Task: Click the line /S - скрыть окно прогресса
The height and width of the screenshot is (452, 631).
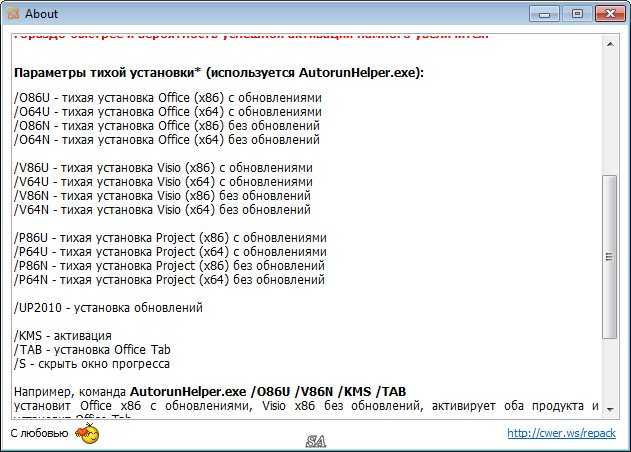Action: pyautogui.click(x=92, y=364)
